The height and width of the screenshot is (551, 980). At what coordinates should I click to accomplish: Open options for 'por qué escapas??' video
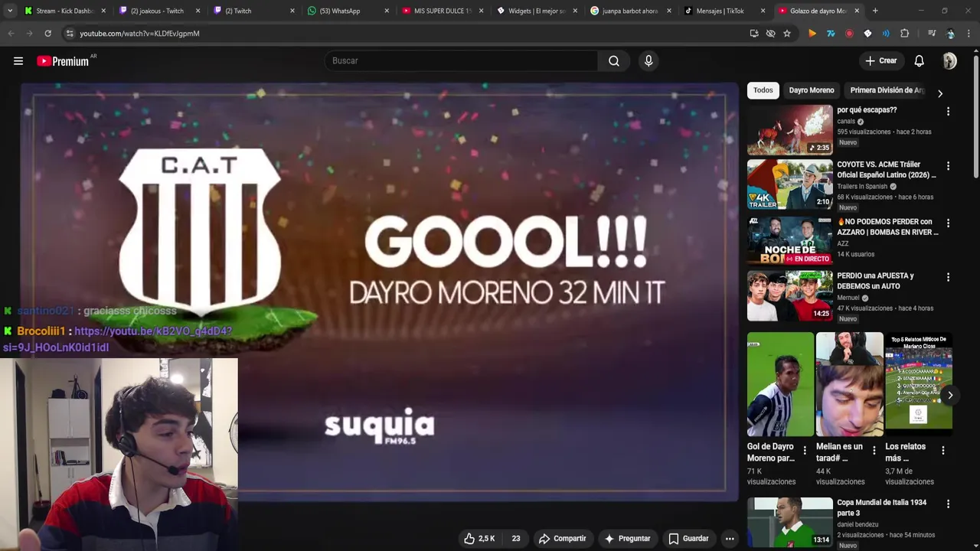tap(948, 112)
